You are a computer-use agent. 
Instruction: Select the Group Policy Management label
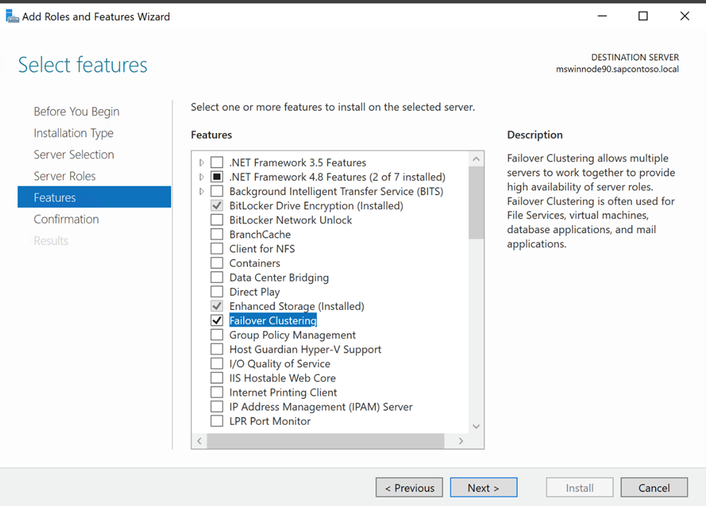pyautogui.click(x=292, y=335)
